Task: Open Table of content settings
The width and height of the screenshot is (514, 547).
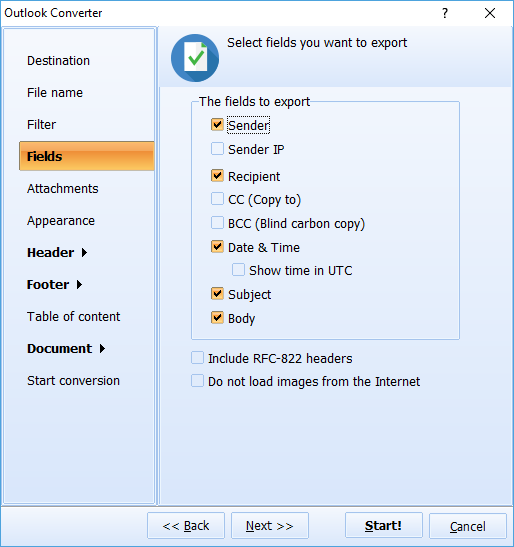Action: click(x=73, y=317)
